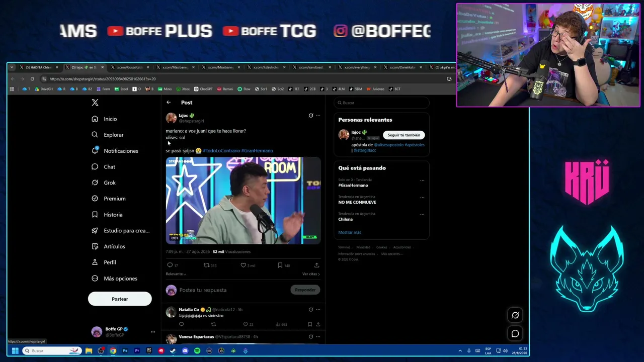Image resolution: width=644 pixels, height=362 pixels.
Task: Click the browser address bar URL
Action: coord(103,79)
